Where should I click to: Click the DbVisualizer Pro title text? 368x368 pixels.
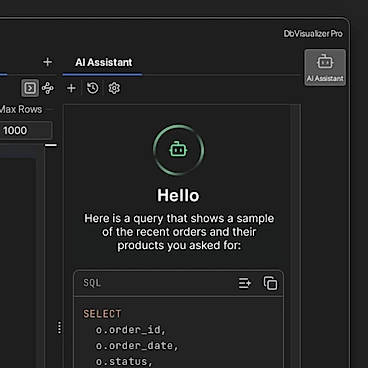pos(313,34)
